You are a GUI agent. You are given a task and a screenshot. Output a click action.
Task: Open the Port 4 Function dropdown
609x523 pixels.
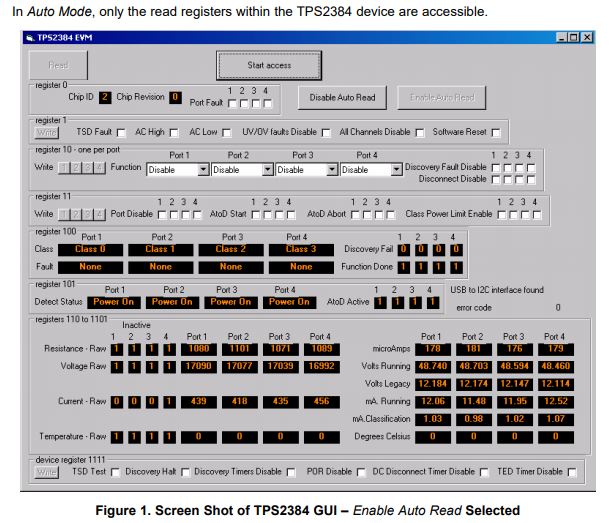coord(396,170)
